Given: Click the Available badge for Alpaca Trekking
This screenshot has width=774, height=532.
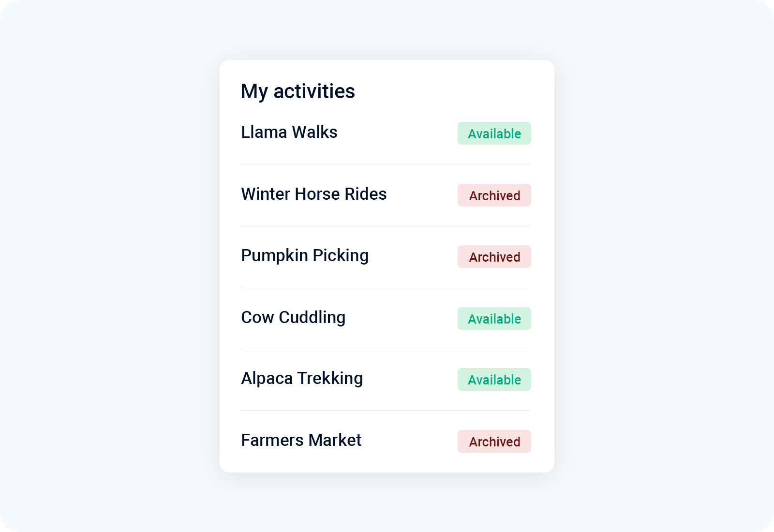Looking at the screenshot, I should pos(494,380).
